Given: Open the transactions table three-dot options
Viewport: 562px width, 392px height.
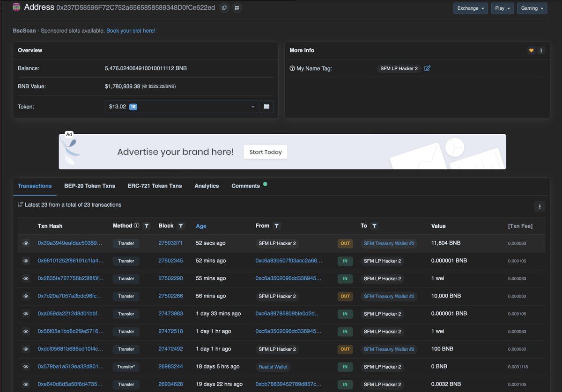Looking at the screenshot, I should (540, 206).
